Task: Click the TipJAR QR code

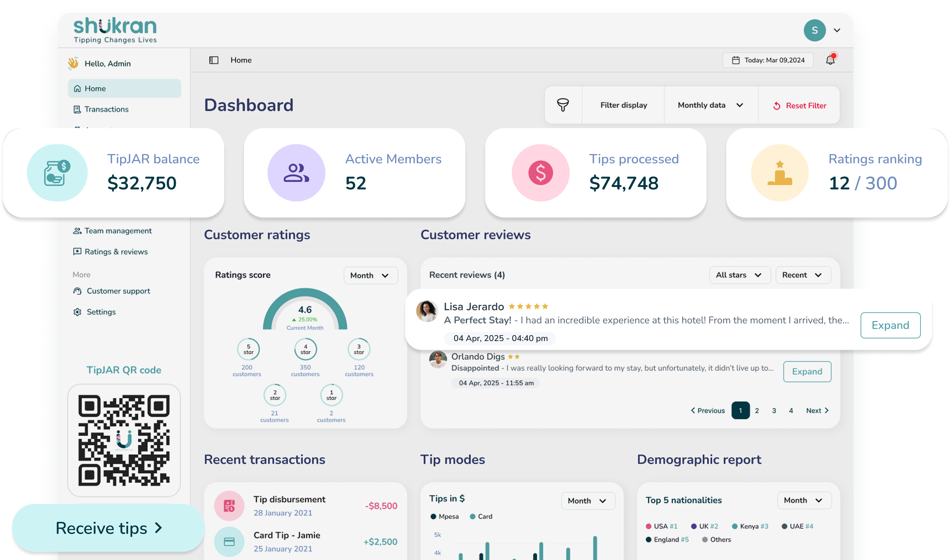Action: pyautogui.click(x=124, y=442)
